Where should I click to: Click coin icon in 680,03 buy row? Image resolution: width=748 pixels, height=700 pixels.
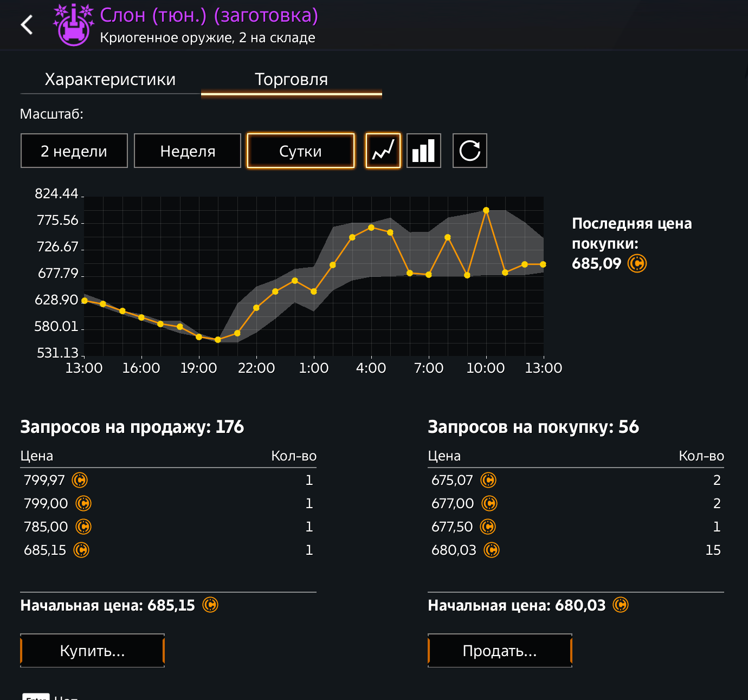point(492,550)
